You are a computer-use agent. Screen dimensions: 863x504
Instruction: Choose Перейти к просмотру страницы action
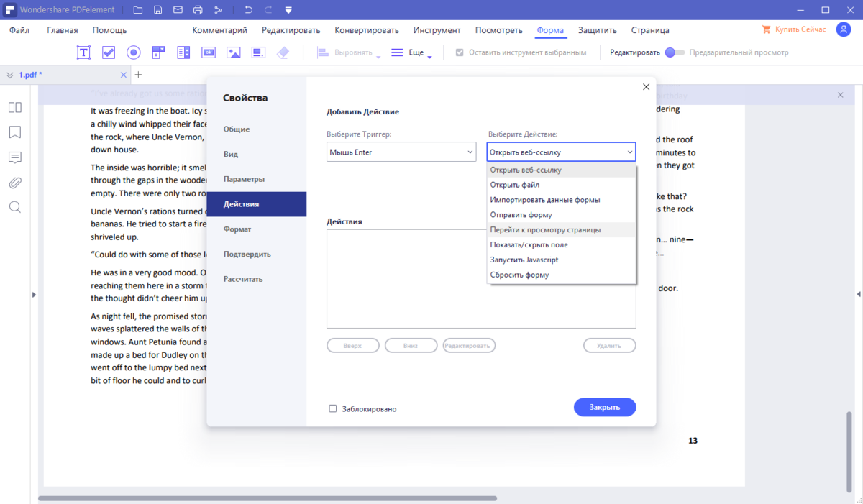[x=561, y=230]
